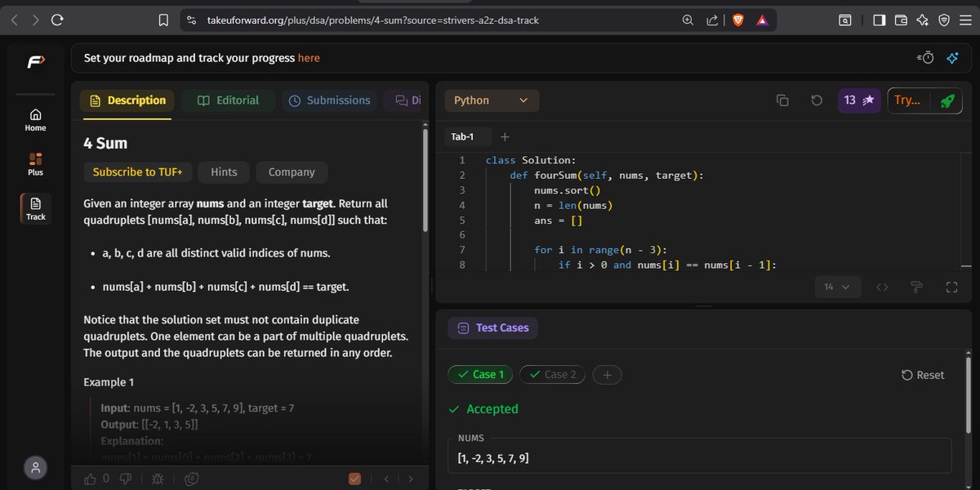Open font size 14 dropdown
This screenshot has width=980, height=490.
coord(837,287)
